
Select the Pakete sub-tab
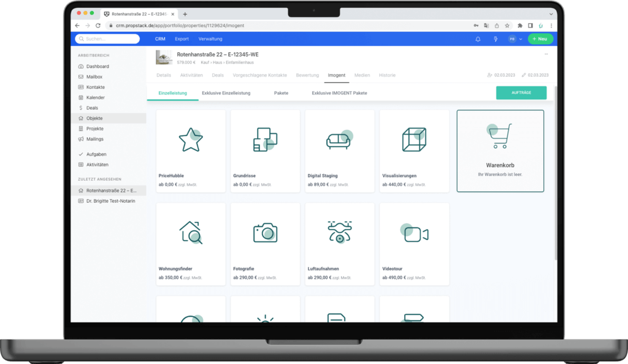pyautogui.click(x=281, y=93)
